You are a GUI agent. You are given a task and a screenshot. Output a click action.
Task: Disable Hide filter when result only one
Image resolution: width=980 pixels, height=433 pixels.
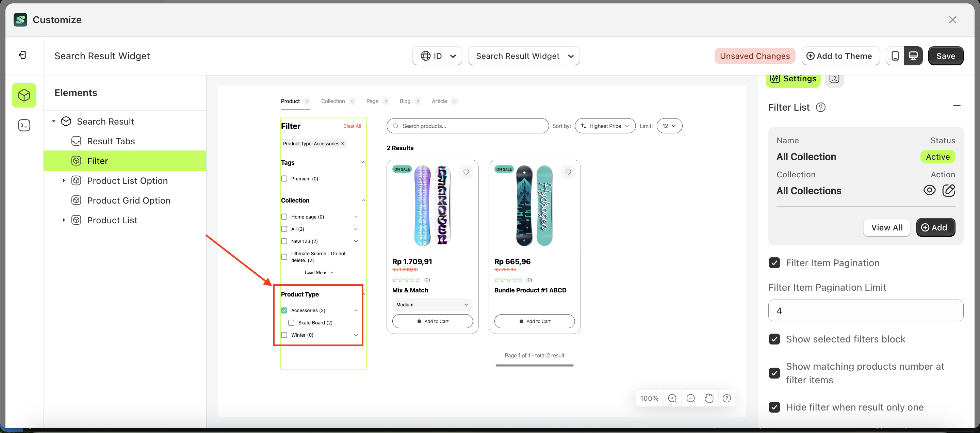(774, 407)
